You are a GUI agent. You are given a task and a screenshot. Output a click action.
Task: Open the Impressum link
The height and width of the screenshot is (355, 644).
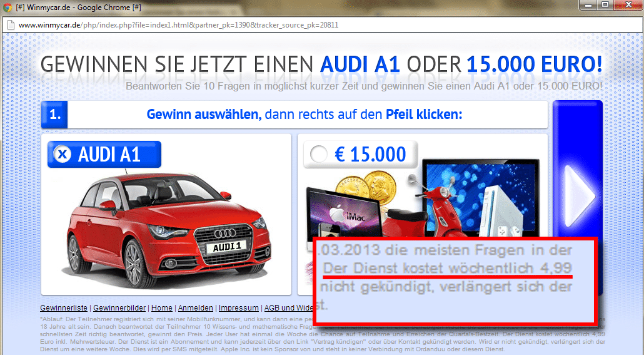click(x=239, y=308)
